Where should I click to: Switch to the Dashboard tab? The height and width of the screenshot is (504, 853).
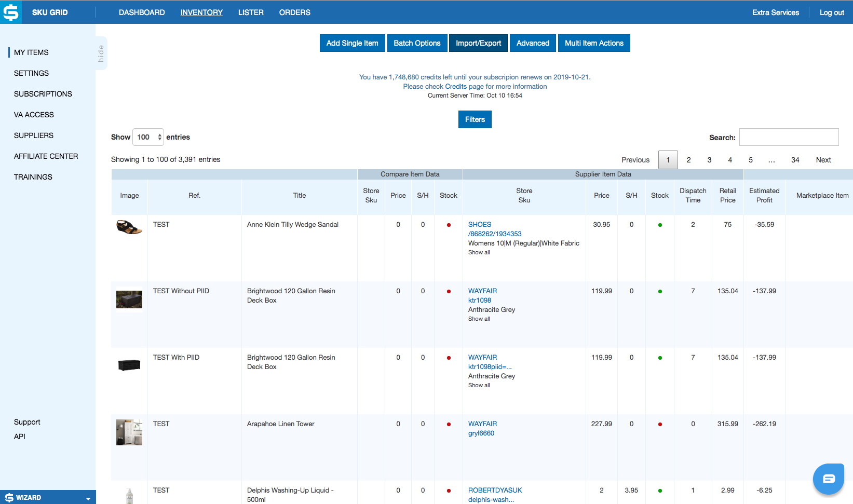(x=142, y=12)
